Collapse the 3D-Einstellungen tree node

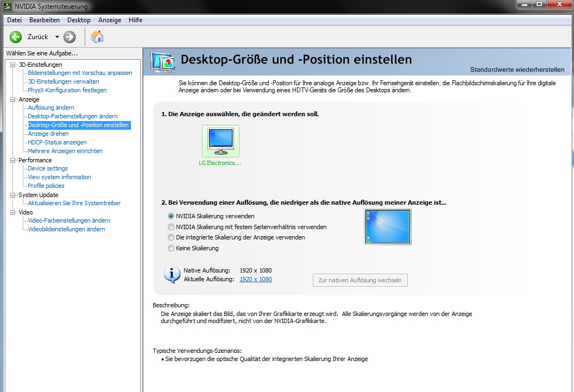tap(13, 65)
